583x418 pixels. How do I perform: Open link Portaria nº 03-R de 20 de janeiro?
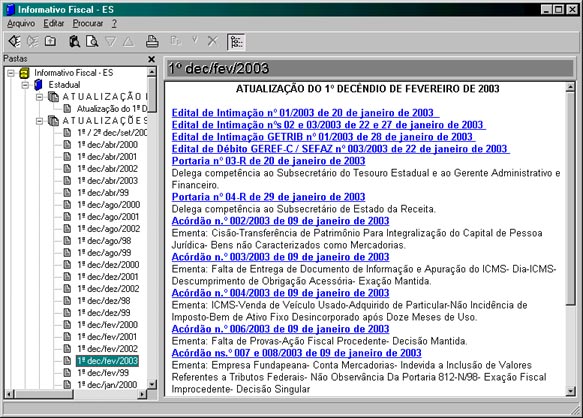pyautogui.click(x=268, y=161)
